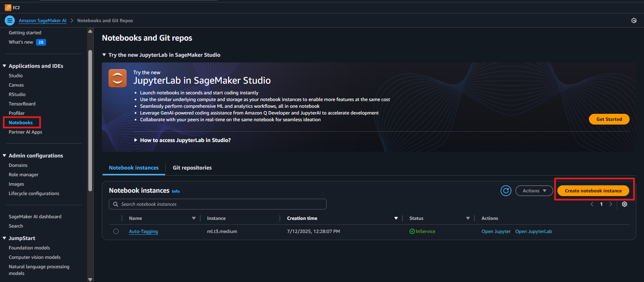
Task: Open table preferences gear icon
Action: (x=625, y=204)
